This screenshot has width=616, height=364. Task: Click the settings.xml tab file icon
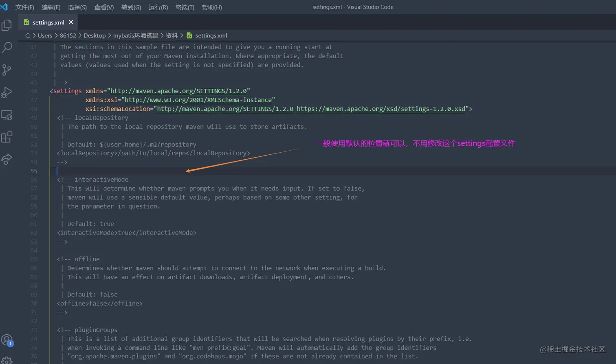click(x=26, y=22)
